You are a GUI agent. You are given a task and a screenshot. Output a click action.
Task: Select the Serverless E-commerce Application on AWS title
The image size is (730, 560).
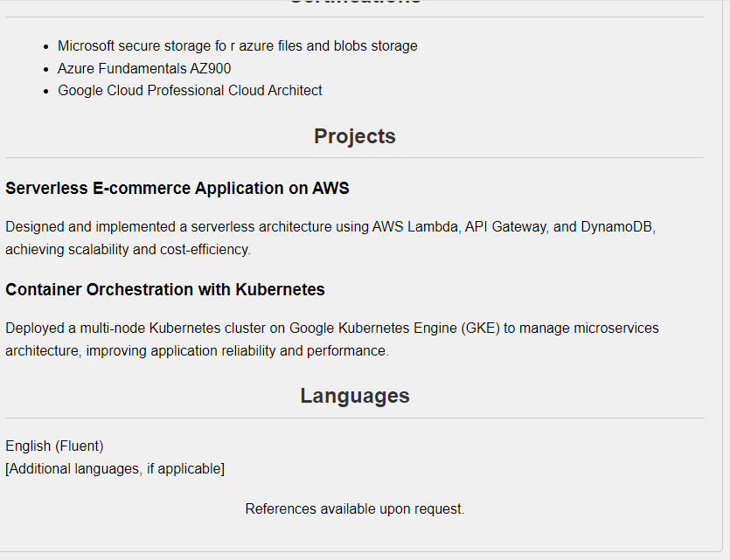(177, 189)
